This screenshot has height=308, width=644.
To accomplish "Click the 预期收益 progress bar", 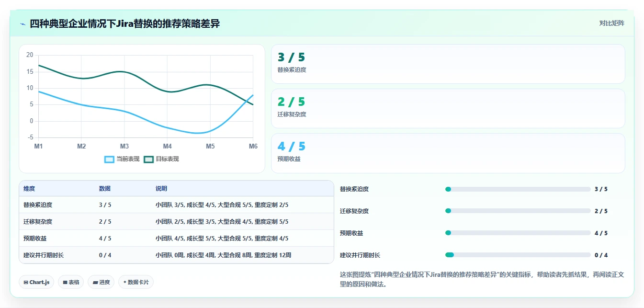I will coord(518,233).
